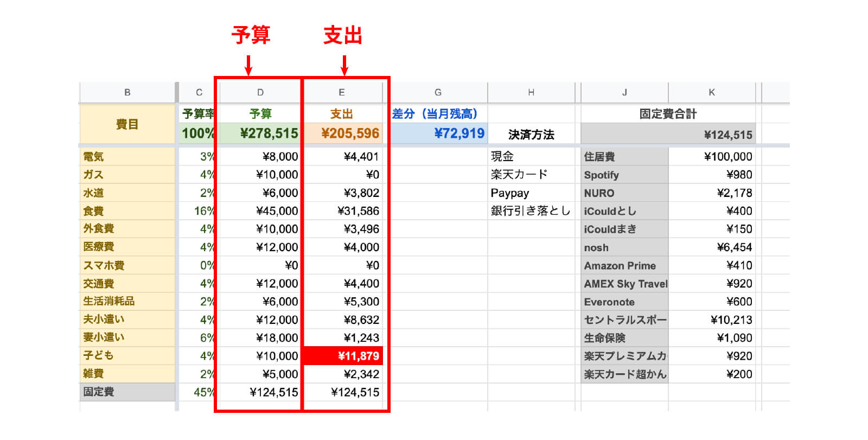868x440 pixels.
Task: Select the Paypay payment method cell
Action: (x=531, y=193)
